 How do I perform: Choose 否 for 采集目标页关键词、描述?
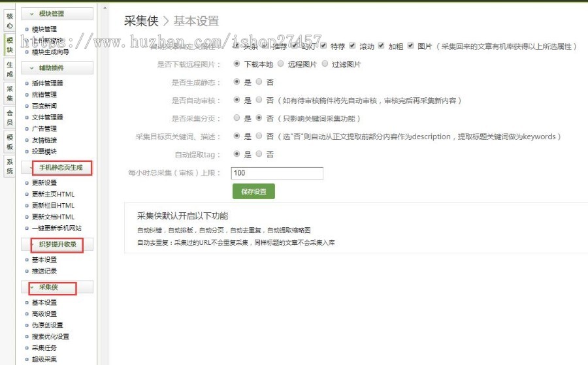259,136
